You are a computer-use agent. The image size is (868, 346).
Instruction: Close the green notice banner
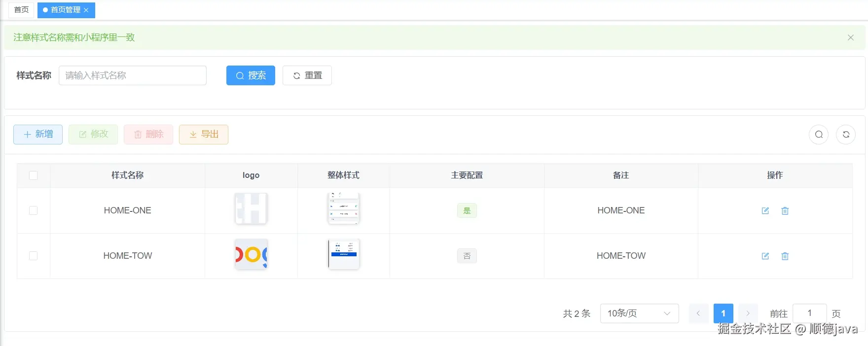pyautogui.click(x=851, y=37)
